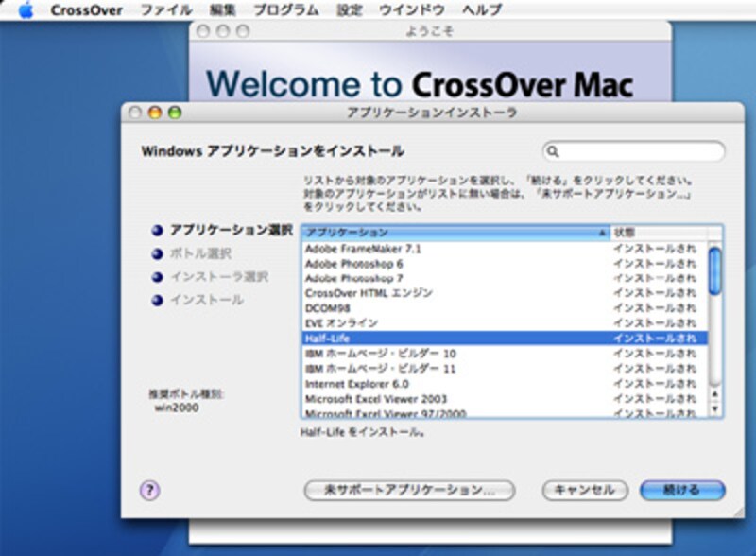Click 未サポートアプリケーション... button

[x=409, y=491]
